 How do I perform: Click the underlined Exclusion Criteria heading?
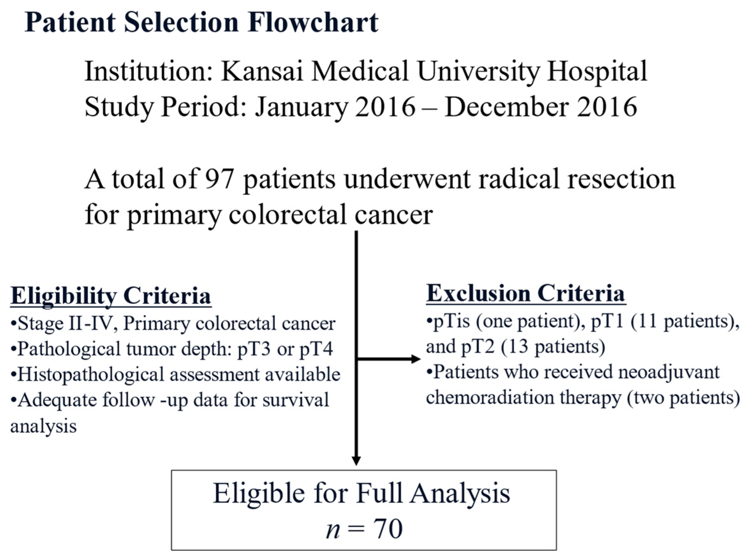click(525, 293)
